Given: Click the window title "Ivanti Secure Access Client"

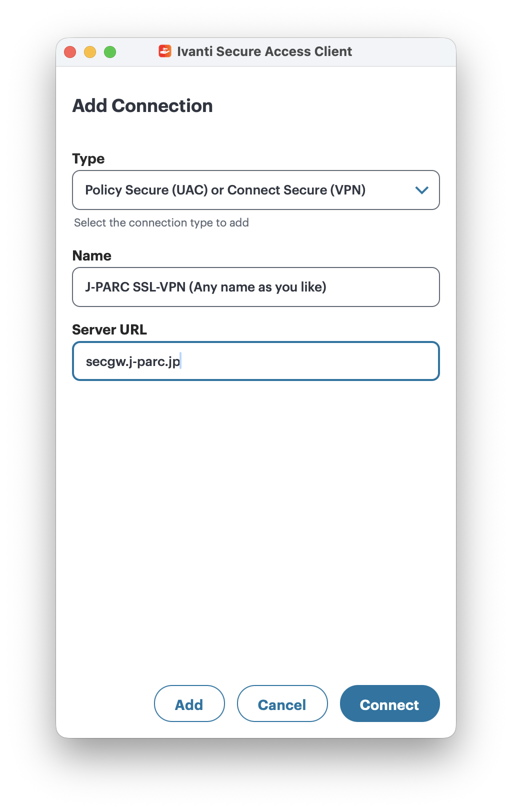Looking at the screenshot, I should click(x=264, y=51).
